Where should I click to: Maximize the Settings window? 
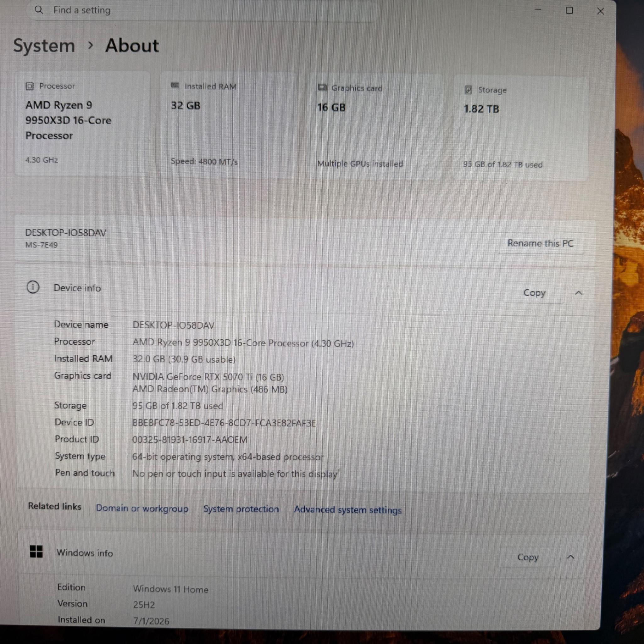pyautogui.click(x=569, y=11)
